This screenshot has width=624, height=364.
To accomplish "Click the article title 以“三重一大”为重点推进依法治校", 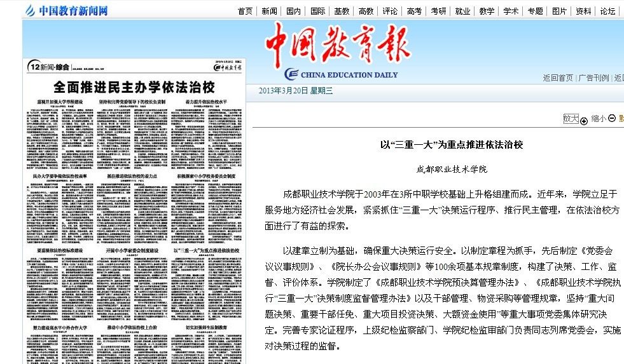I will [451, 145].
